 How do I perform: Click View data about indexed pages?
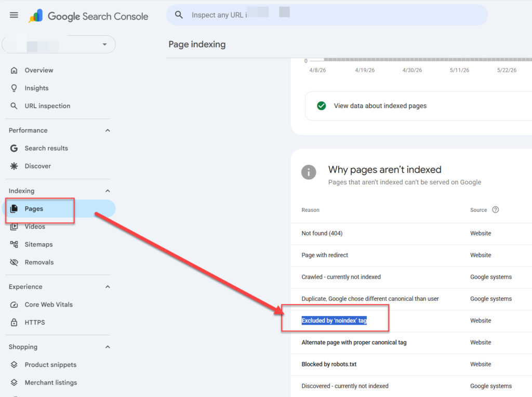418,106
